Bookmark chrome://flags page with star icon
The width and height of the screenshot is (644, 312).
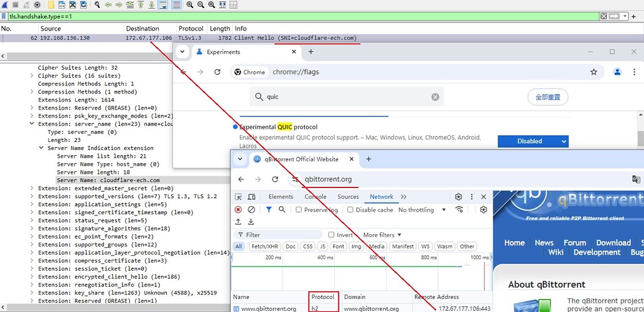point(594,72)
